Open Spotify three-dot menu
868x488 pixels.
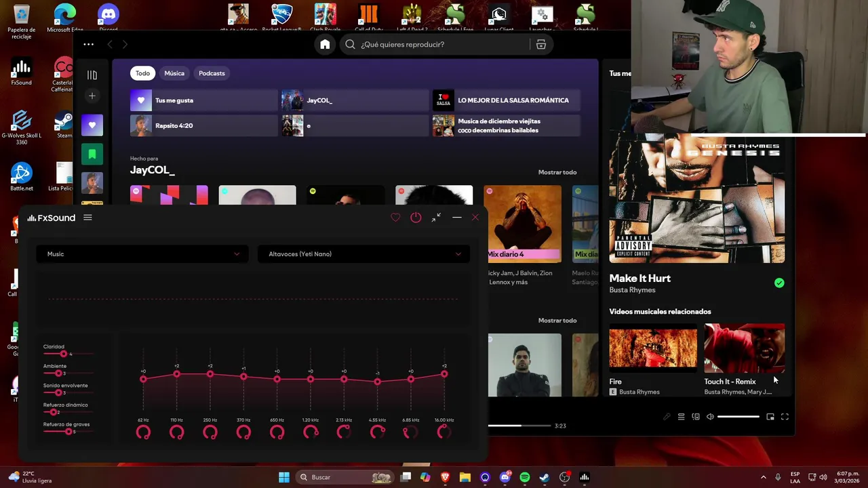coord(89,44)
